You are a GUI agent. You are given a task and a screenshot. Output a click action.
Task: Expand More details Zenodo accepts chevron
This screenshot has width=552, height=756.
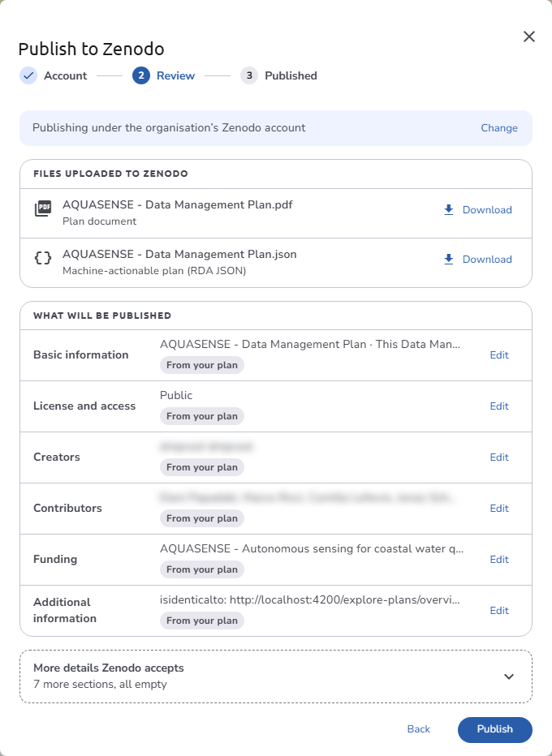(x=509, y=677)
